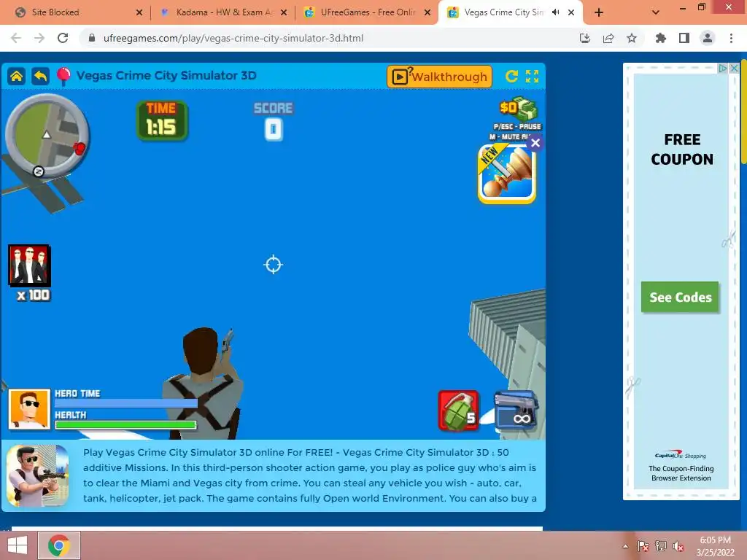
Task: Click the address bar URL
Action: click(233, 38)
